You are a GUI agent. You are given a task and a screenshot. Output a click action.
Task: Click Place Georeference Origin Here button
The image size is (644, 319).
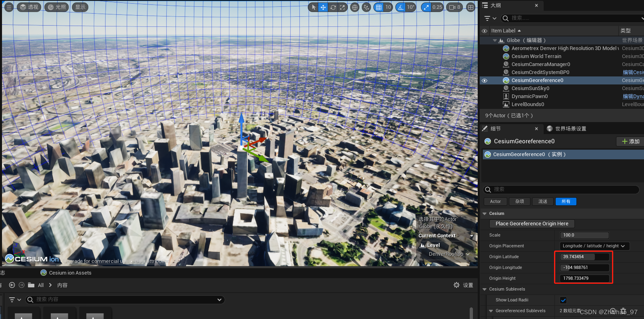point(532,224)
